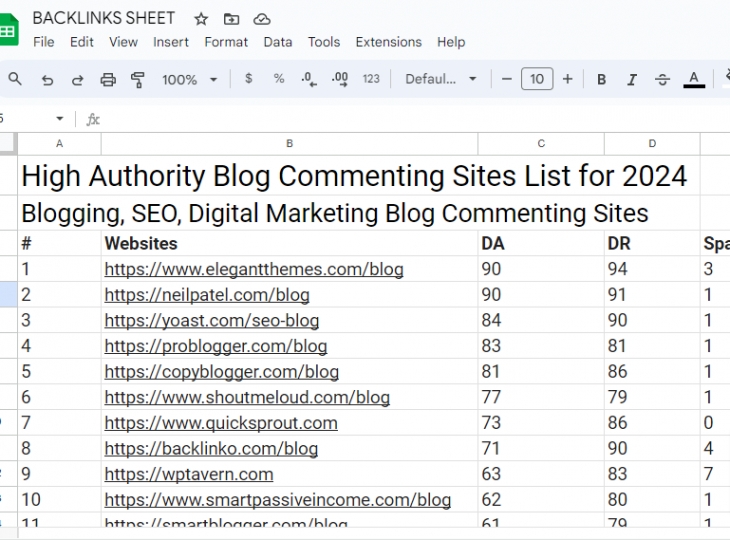Activate the paint format tool
Viewport: 730px width, 540px height.
[138, 80]
